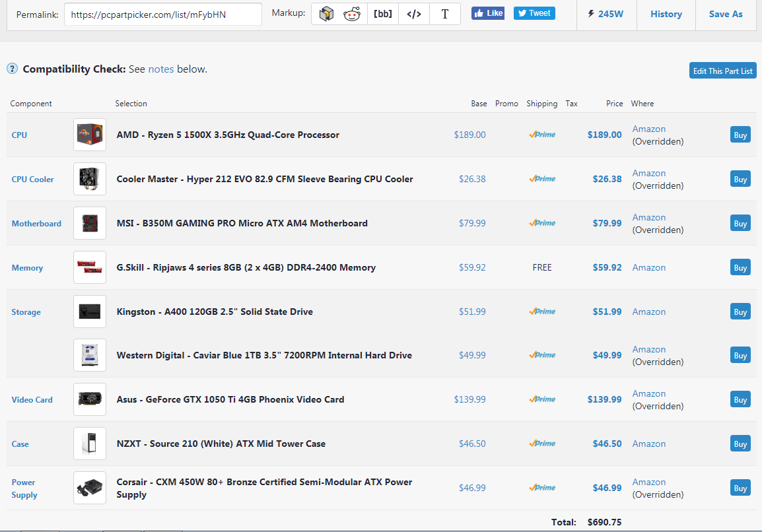Select the permalink URL field
The image size is (762, 532).
tap(162, 13)
